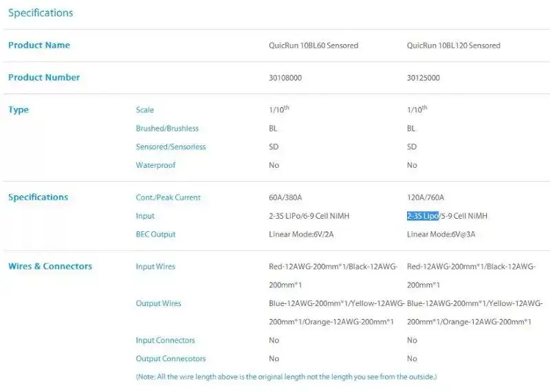Click the Output Wires row label
This screenshot has height=392, width=550.
[158, 303]
